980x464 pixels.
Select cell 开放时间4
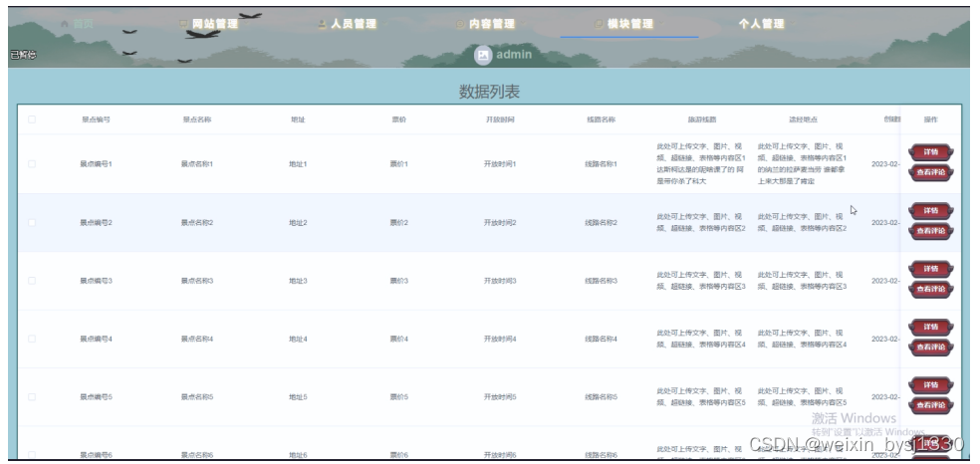tap(500, 340)
